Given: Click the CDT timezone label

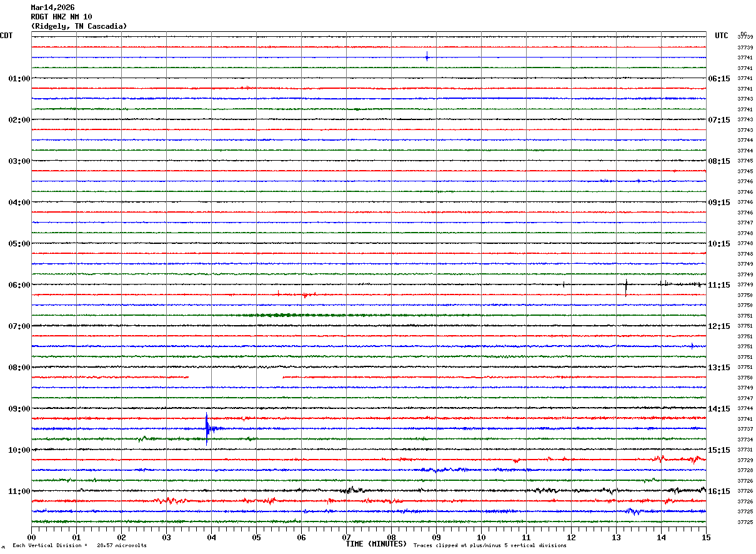Looking at the screenshot, I should [6, 36].
